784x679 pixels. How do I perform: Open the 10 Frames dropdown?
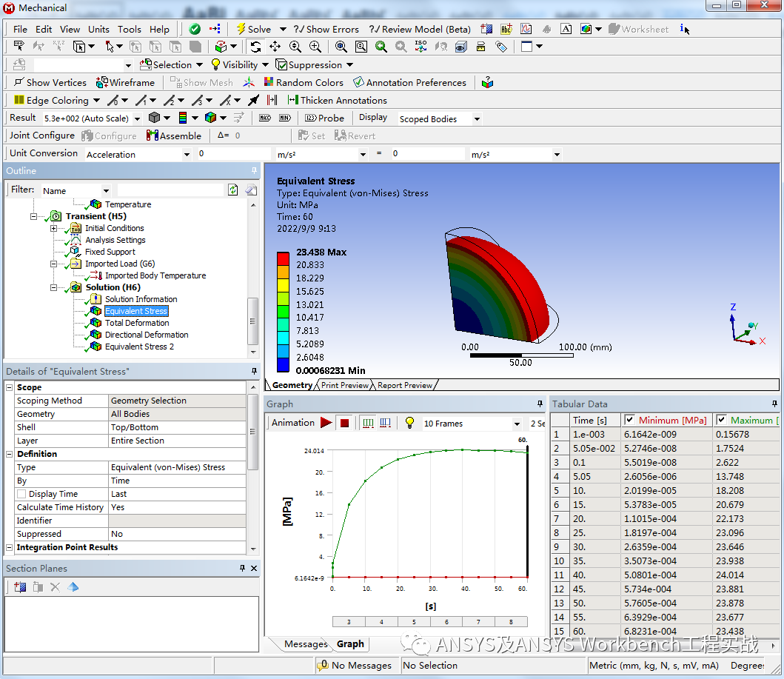pos(517,424)
